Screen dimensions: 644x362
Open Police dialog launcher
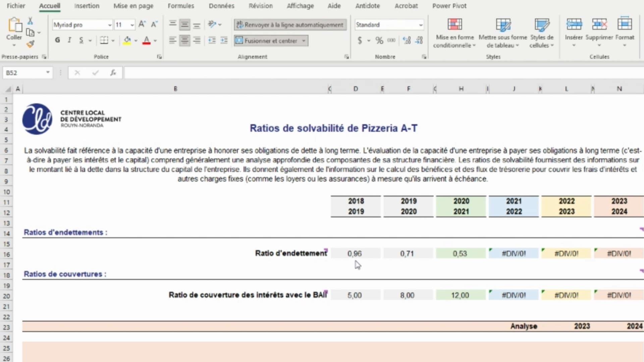[x=159, y=57]
